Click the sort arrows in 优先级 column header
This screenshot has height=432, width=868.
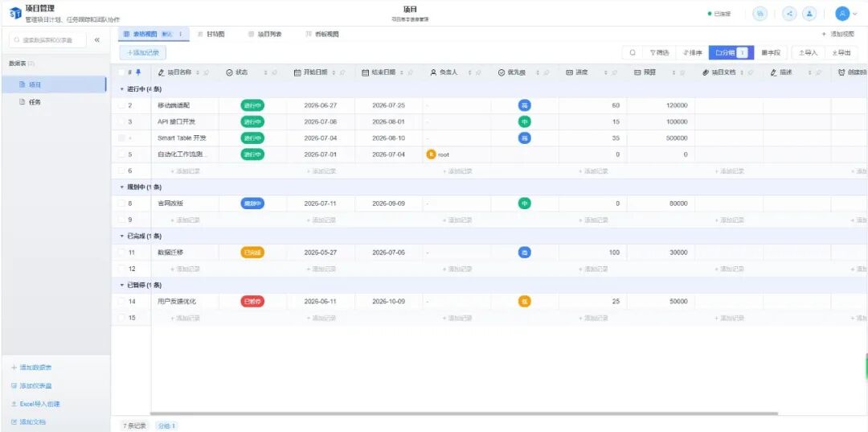538,72
